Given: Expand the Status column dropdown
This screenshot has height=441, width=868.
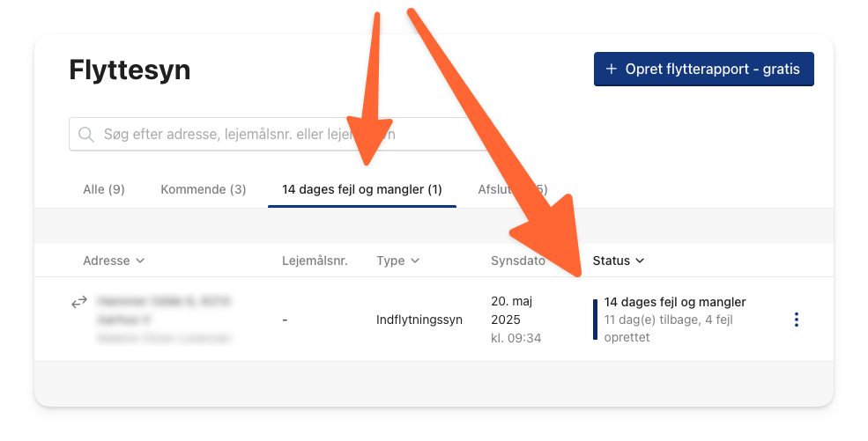Looking at the screenshot, I should (640, 261).
